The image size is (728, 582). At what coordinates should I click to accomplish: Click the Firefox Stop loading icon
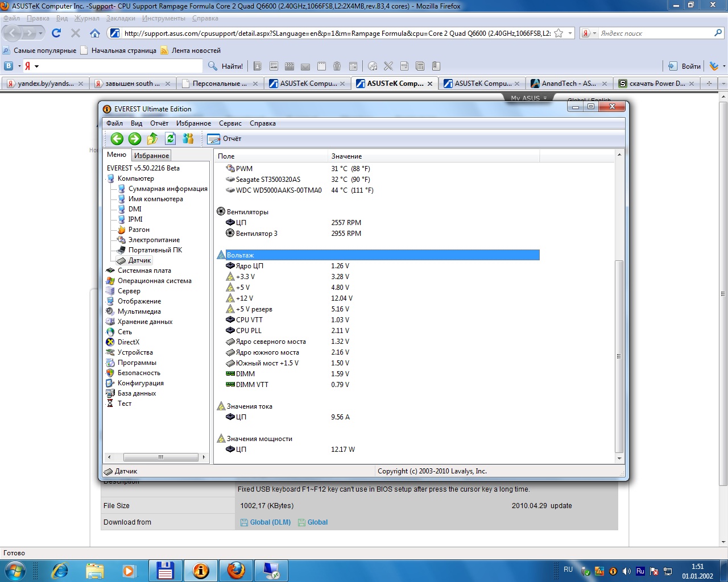(x=76, y=33)
